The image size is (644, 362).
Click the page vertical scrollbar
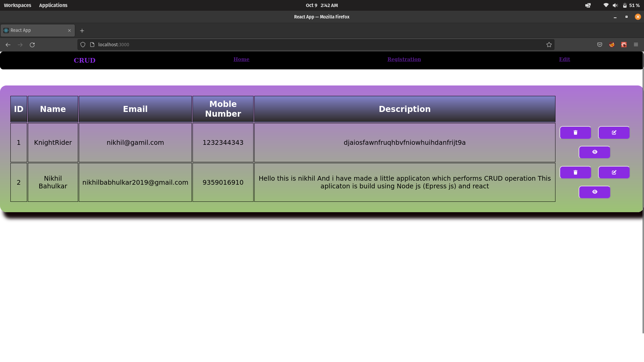coord(643,193)
